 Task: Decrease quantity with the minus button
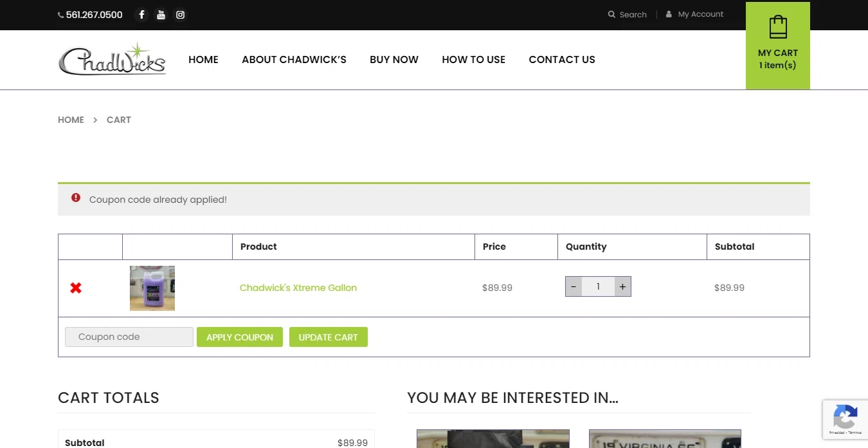point(574,286)
